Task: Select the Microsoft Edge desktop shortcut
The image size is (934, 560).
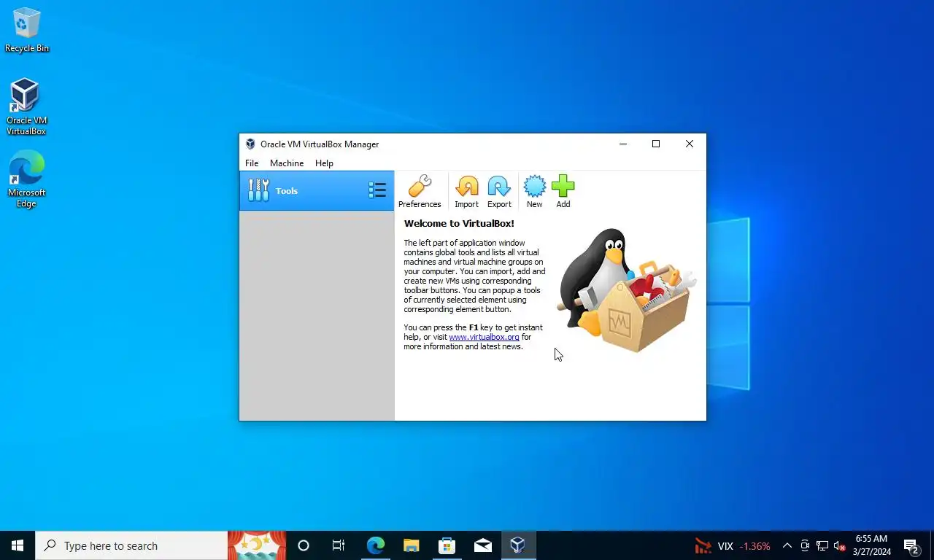Action: pyautogui.click(x=26, y=179)
